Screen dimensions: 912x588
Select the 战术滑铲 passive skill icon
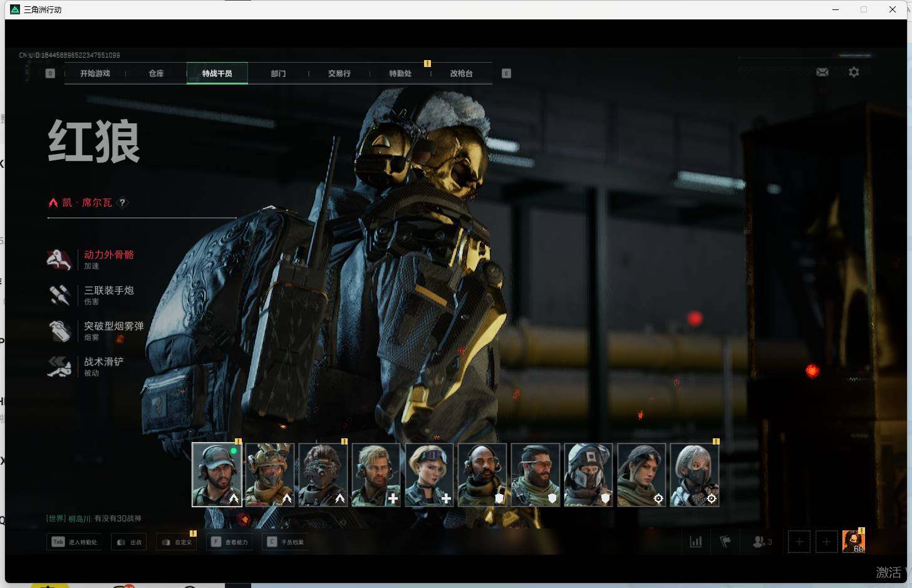(60, 366)
